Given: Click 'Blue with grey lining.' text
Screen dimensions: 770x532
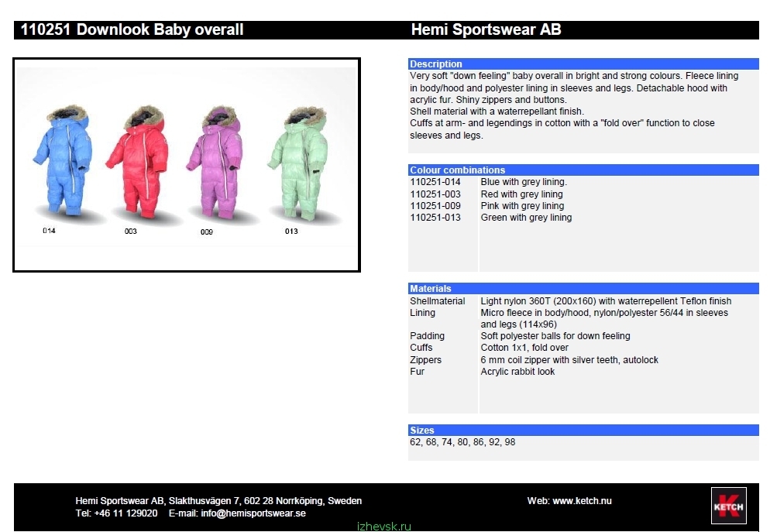Looking at the screenshot, I should 524,182.
